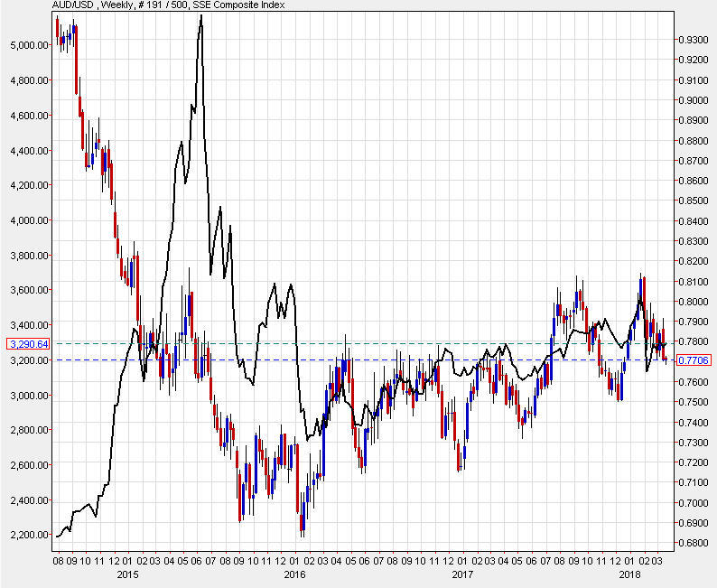Click the 0.9300 level on right scale

coord(693,40)
